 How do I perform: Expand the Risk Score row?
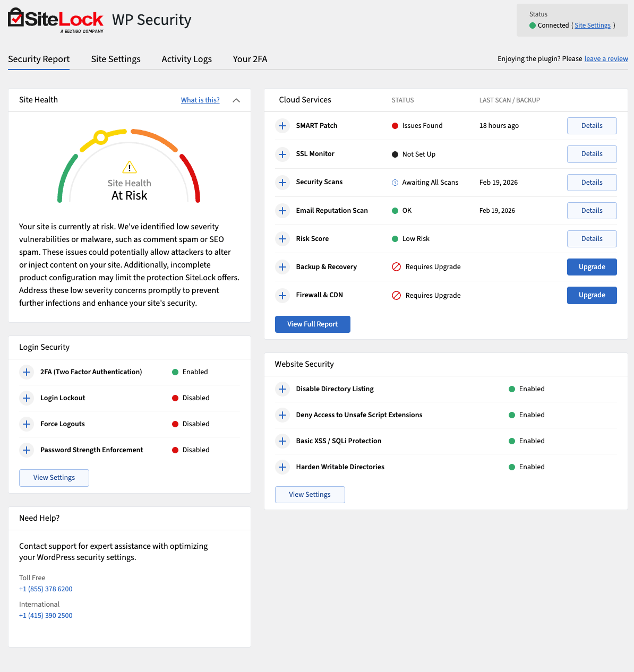[x=282, y=239]
